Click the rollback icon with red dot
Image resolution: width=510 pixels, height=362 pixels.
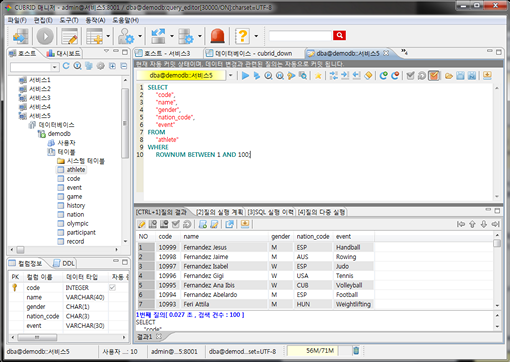point(395,76)
